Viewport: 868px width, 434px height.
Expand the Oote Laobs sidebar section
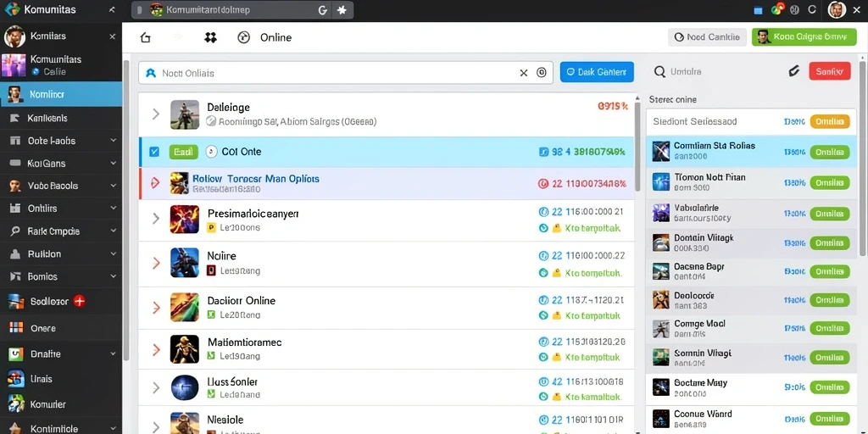114,141
